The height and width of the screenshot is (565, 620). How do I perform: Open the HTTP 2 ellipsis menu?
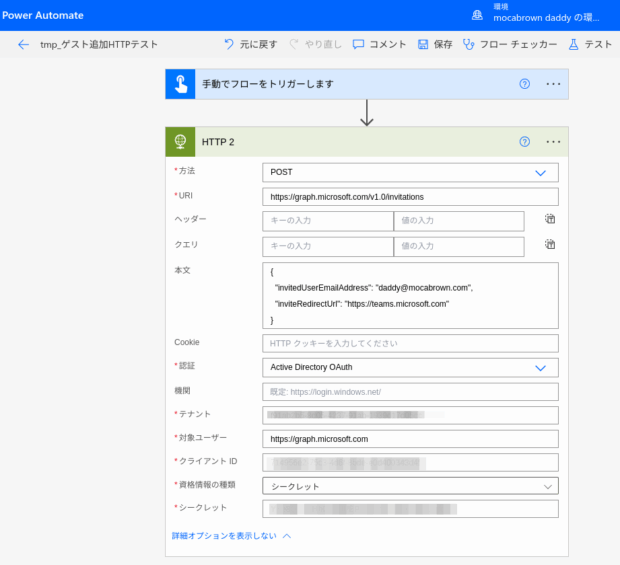[x=553, y=142]
